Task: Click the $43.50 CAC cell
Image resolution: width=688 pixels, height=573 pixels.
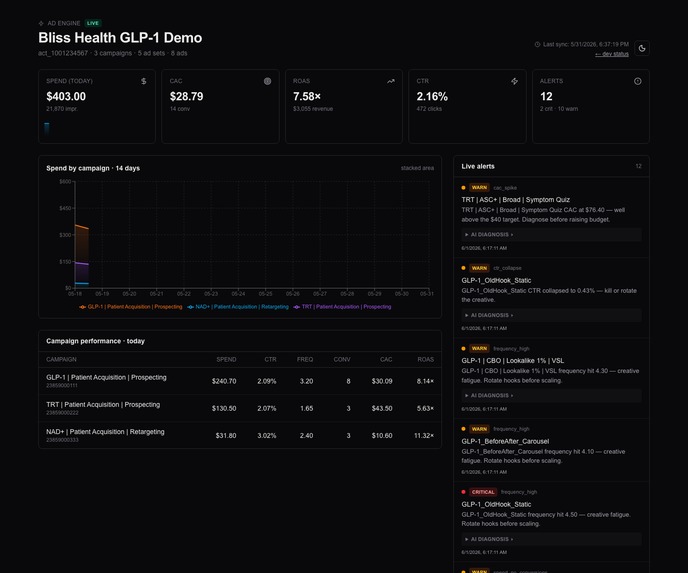Action: [382, 408]
